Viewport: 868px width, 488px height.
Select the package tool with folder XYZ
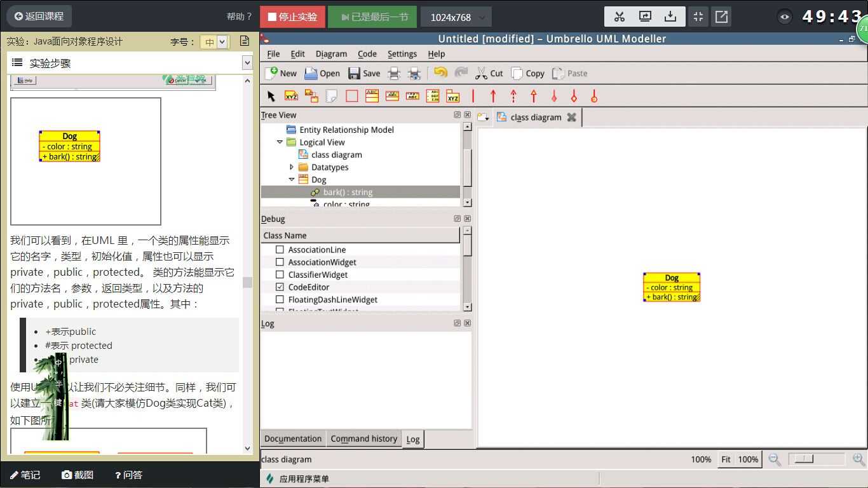453,96
